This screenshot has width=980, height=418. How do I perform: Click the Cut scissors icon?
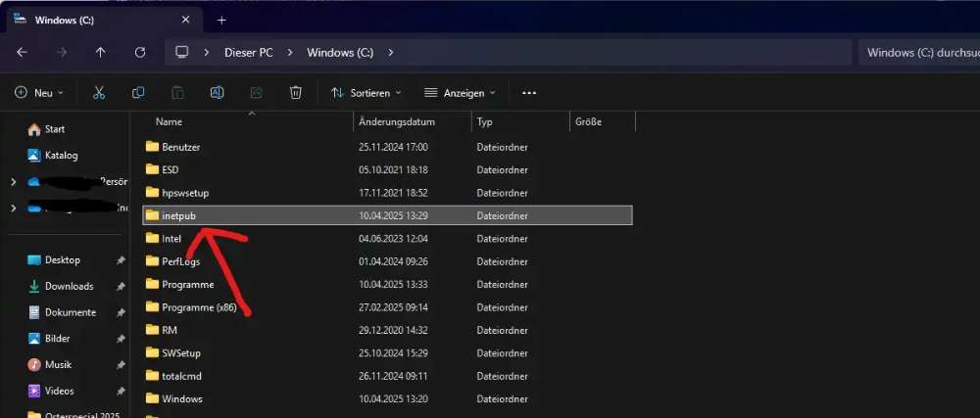99,93
